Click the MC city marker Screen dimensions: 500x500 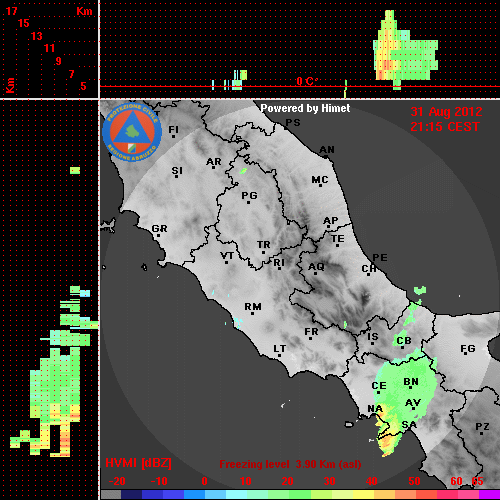click(320, 185)
